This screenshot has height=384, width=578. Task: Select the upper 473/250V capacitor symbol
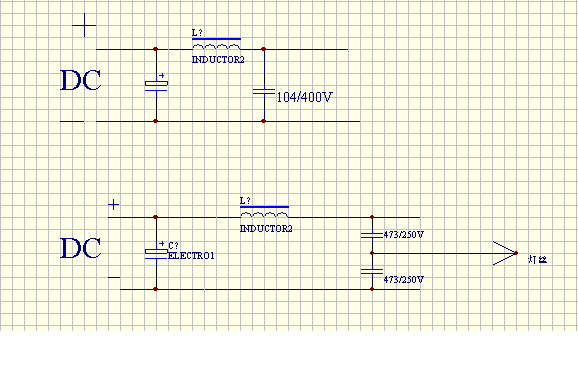pos(372,235)
